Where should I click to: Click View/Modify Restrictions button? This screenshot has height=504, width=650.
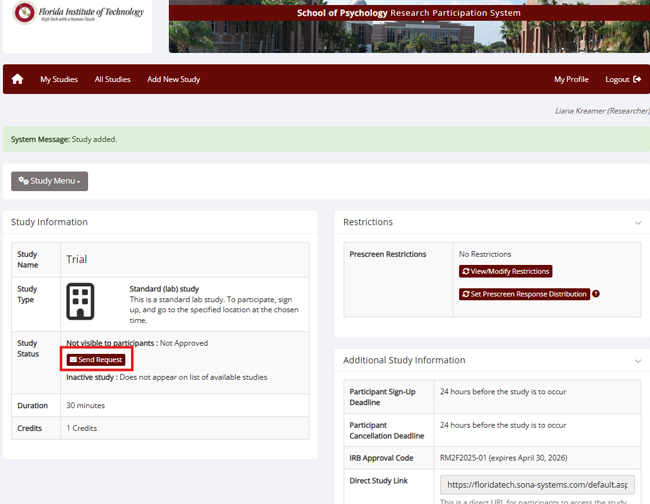click(x=505, y=271)
